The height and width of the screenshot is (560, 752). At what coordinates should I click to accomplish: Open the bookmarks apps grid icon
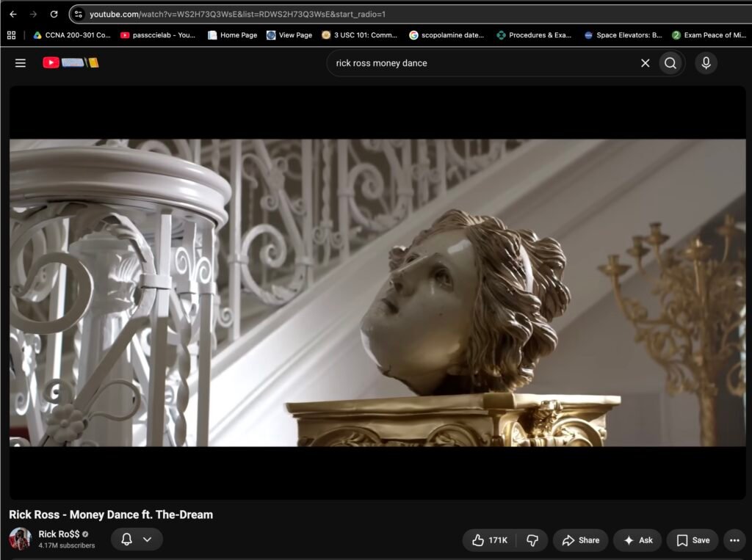tap(12, 35)
